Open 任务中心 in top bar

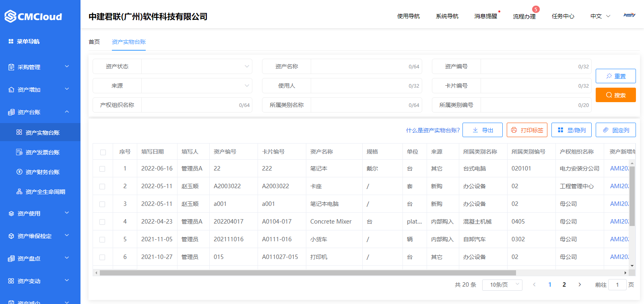tap(563, 16)
